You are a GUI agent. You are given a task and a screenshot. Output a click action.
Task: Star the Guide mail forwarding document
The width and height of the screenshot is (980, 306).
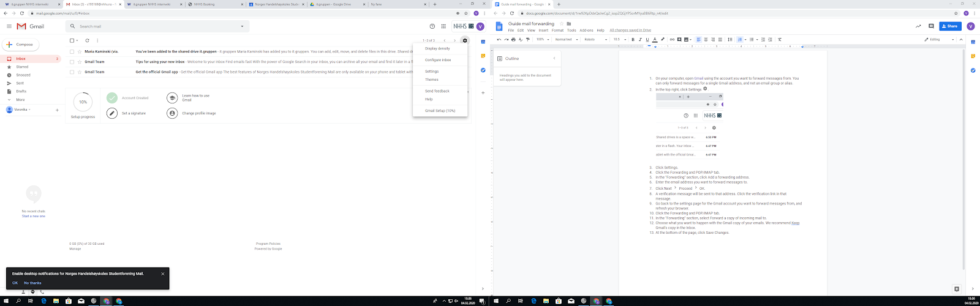[560, 24]
